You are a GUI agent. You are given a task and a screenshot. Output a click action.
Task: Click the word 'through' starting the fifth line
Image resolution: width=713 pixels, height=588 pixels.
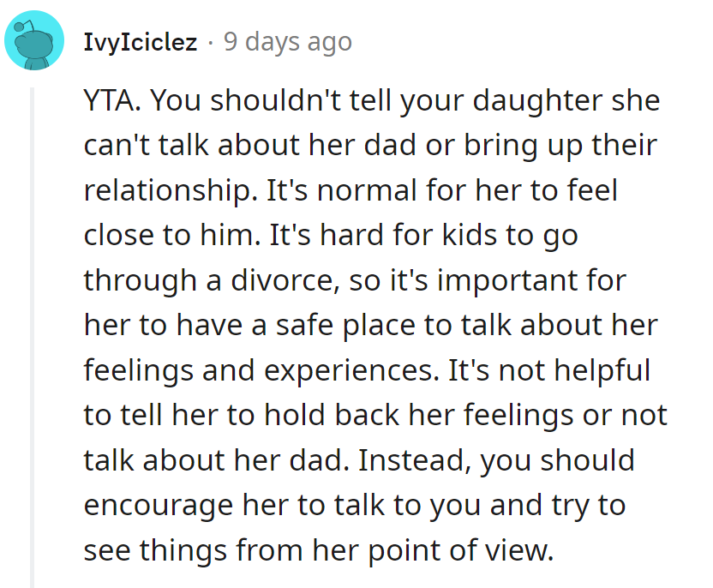click(x=140, y=281)
